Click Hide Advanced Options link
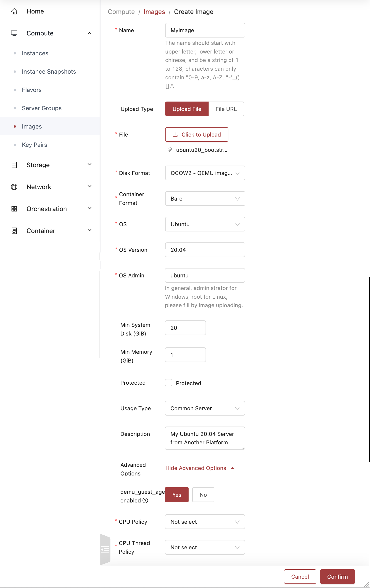Screen dimensions: 370x588 (196, 468)
